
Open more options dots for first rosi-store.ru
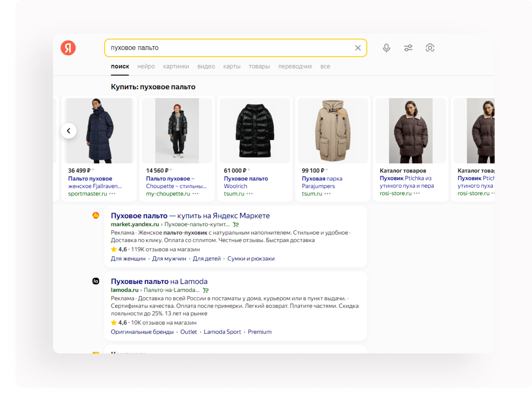[x=417, y=193]
